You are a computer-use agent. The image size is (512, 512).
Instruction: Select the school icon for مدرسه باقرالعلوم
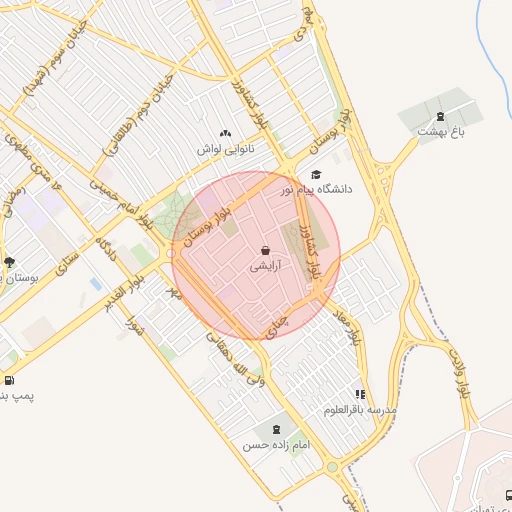[360, 395]
